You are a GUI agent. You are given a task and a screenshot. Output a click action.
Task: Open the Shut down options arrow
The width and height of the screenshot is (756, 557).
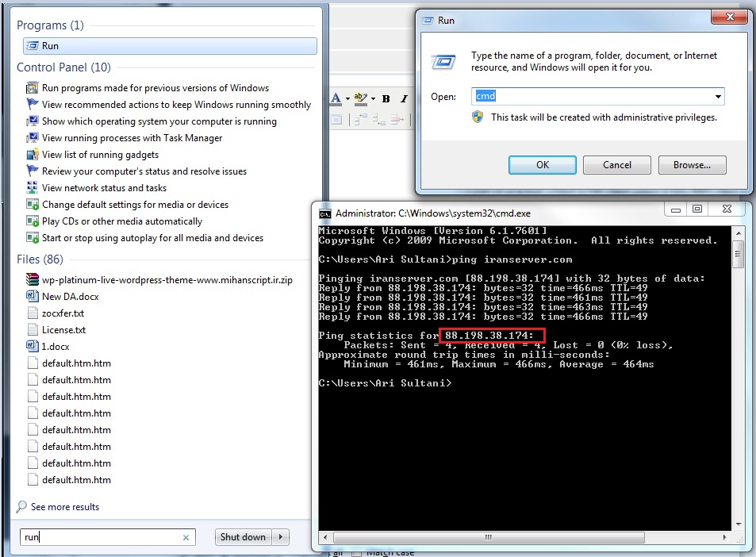click(x=281, y=536)
